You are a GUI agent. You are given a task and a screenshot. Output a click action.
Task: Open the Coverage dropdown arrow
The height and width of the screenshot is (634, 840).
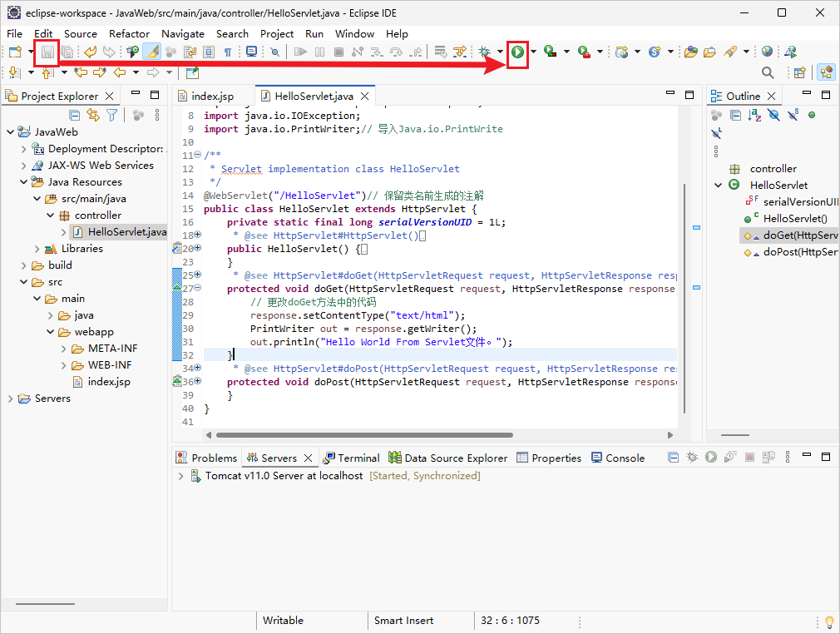[x=566, y=52]
